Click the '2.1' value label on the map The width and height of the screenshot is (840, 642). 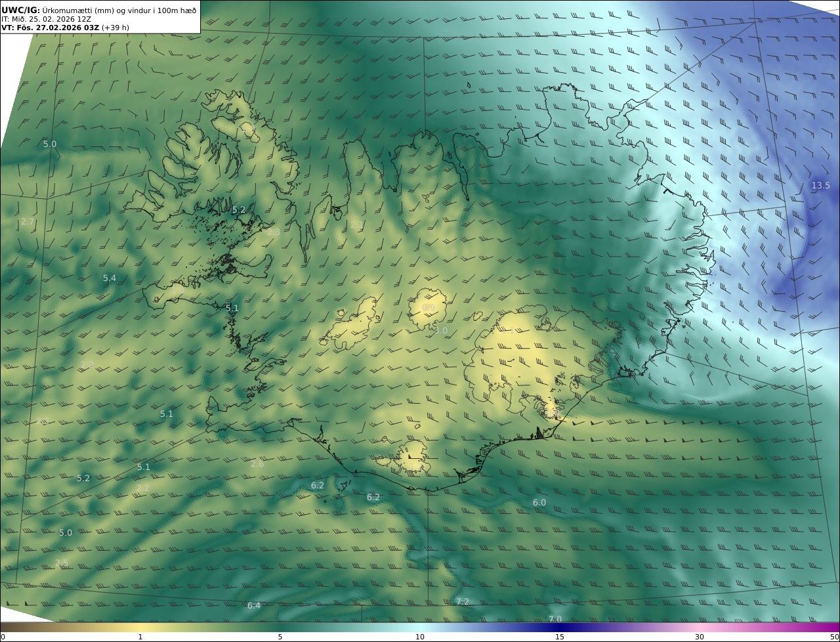(356, 225)
